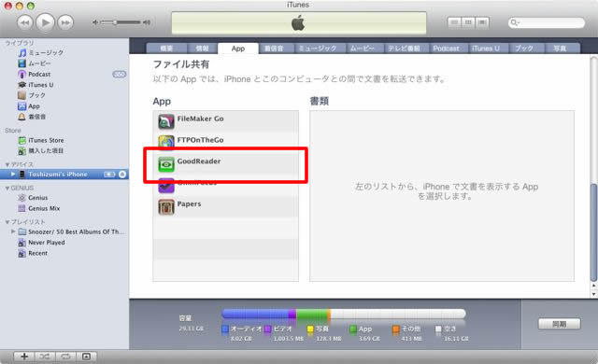Switch to the App tab
Viewport: 598px width, 364px height.
tap(238, 49)
